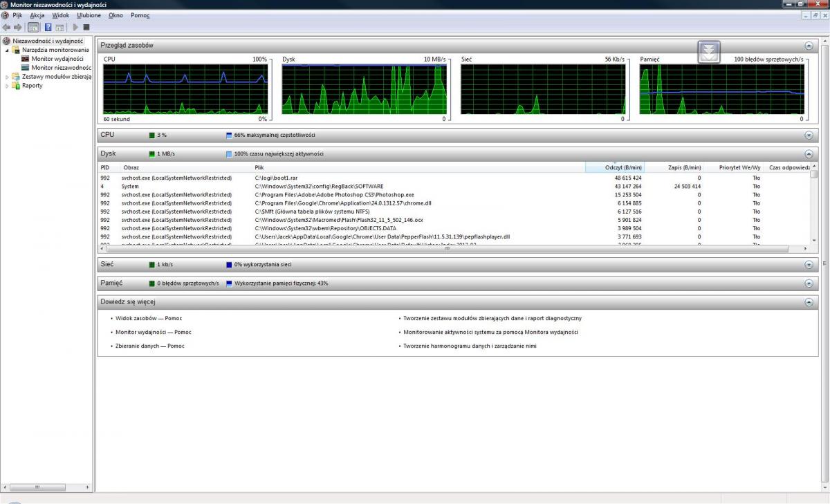Screen dimensions: 830x504
Task: Open the Zbieranie danych — Pomoc link
Action: [150, 346]
